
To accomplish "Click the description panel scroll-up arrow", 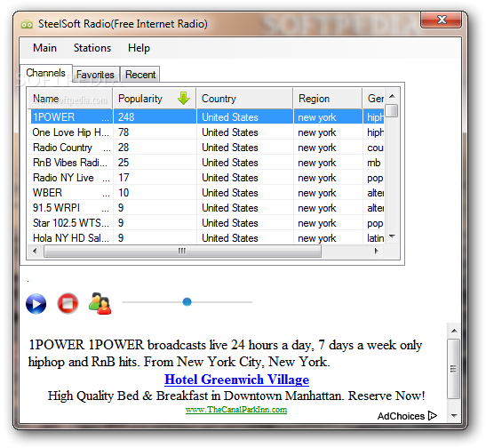I will pos(454,331).
